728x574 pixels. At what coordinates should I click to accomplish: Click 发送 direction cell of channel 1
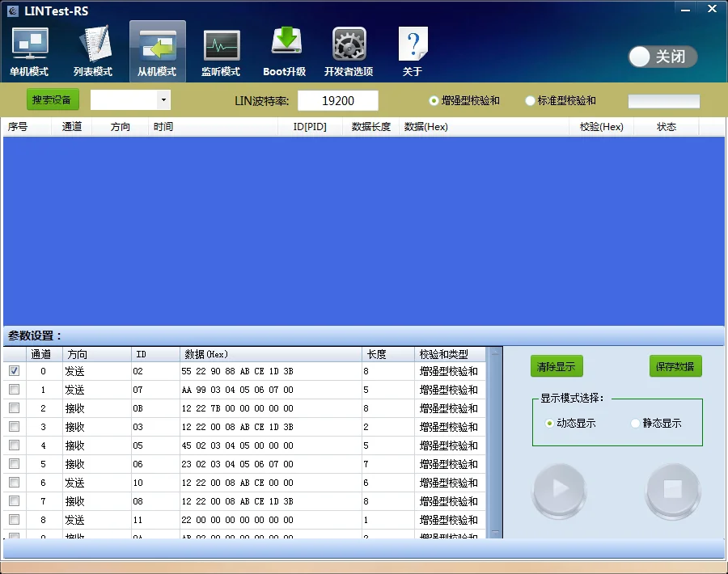click(75, 390)
